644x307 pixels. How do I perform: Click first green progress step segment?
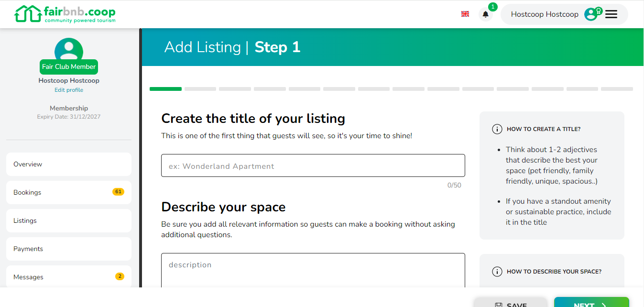pos(165,89)
